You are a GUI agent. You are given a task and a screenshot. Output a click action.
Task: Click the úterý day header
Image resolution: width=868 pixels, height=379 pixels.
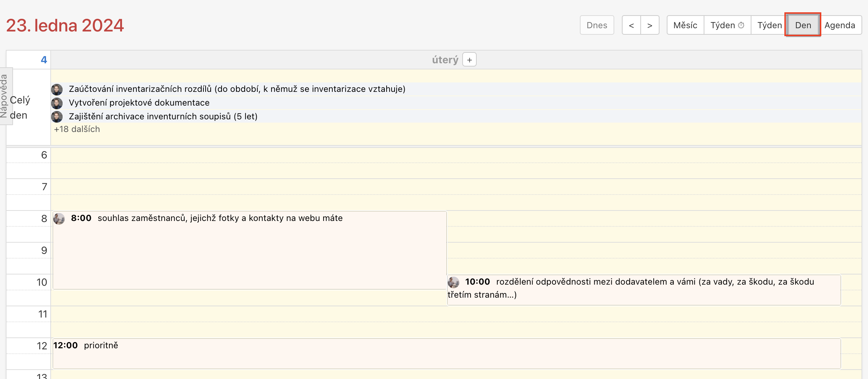445,60
